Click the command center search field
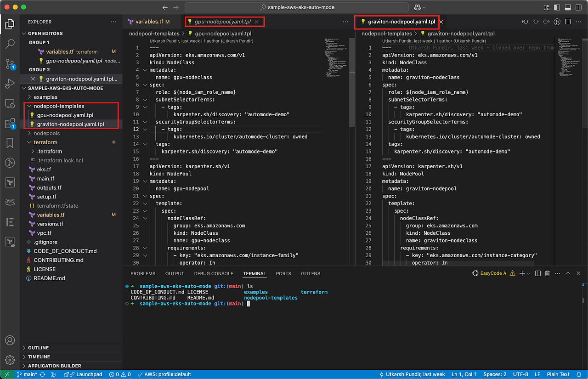Viewport: 588px width, 379px height. [297, 7]
